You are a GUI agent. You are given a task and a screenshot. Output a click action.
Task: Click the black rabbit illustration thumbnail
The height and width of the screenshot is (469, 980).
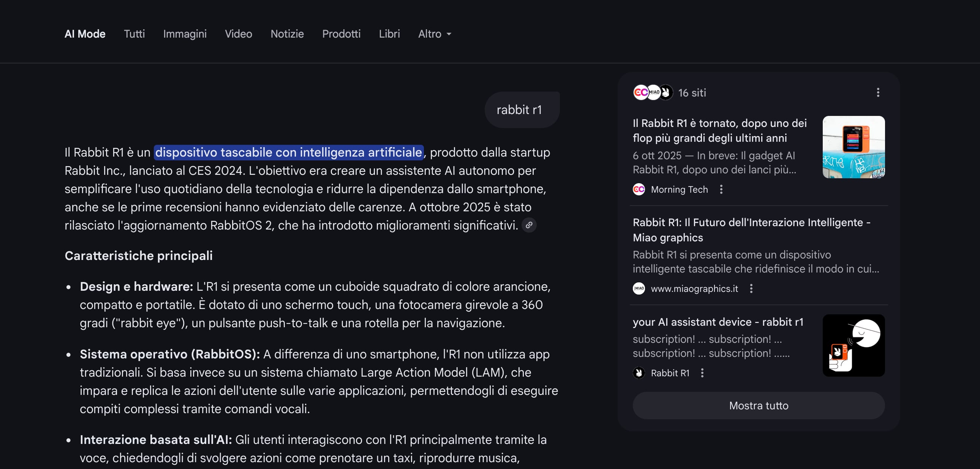pos(853,345)
